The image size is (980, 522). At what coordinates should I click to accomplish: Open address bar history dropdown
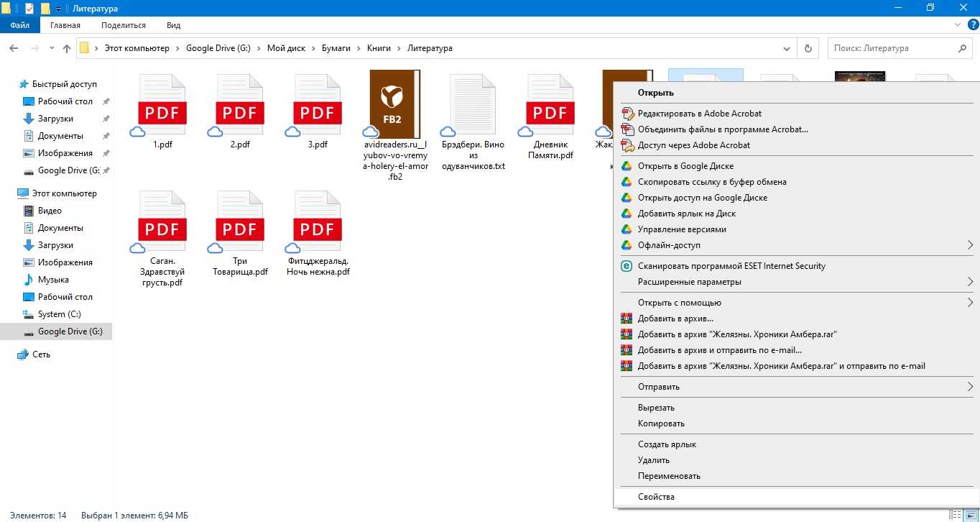pos(786,48)
